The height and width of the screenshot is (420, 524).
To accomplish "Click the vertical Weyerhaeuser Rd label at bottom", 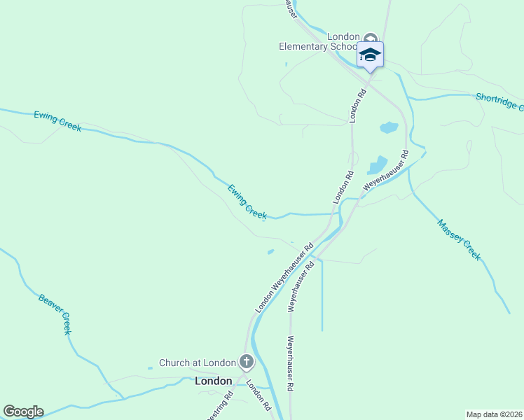I will click(291, 363).
